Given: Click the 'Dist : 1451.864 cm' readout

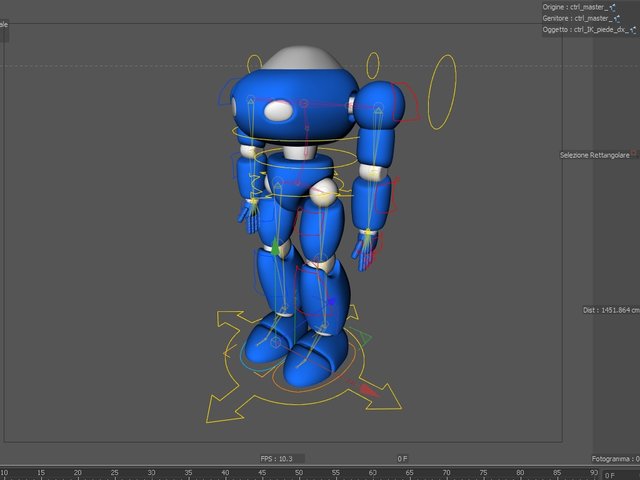Looking at the screenshot, I should pyautogui.click(x=611, y=310).
